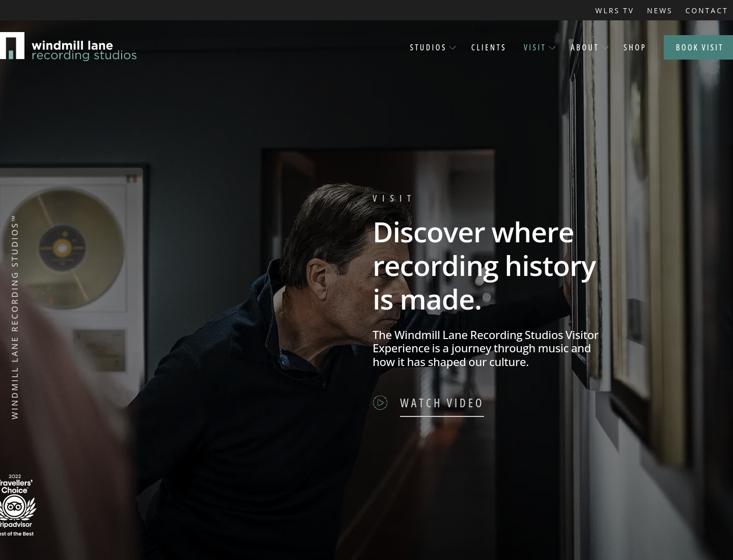Click the Book Visit button

pos(698,47)
